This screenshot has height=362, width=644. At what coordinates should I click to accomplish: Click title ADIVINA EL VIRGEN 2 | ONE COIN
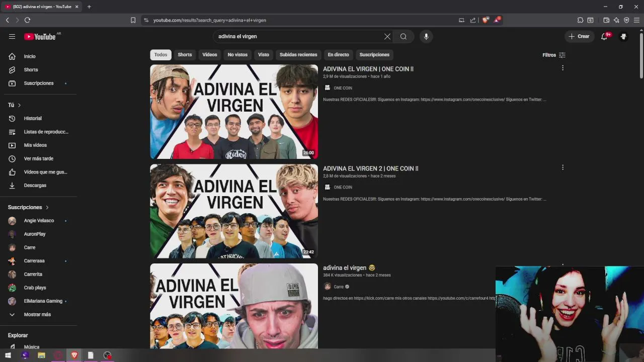371,168
